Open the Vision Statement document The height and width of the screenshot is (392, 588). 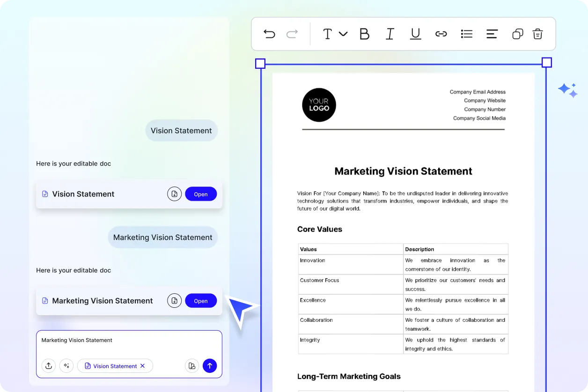(x=201, y=194)
